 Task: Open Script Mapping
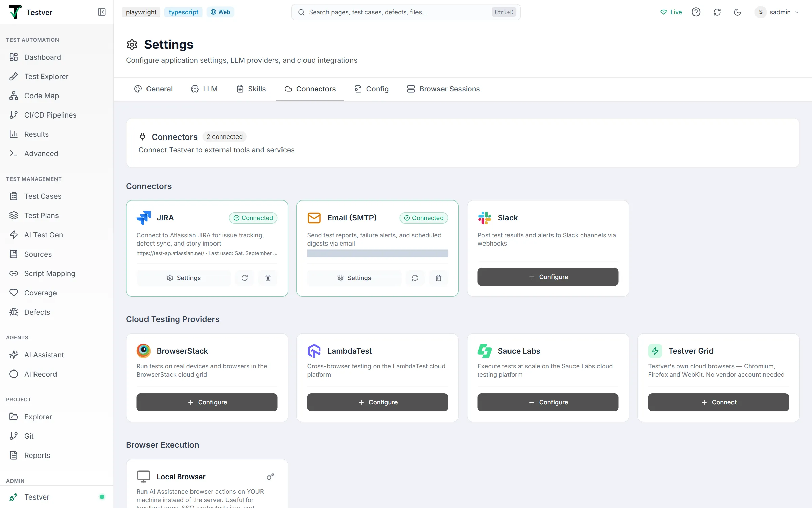(57, 273)
